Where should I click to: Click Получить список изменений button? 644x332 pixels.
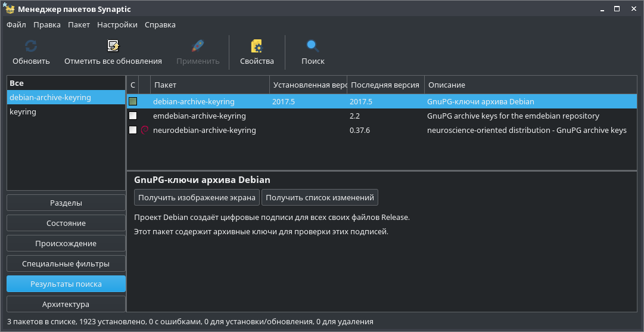(319, 197)
